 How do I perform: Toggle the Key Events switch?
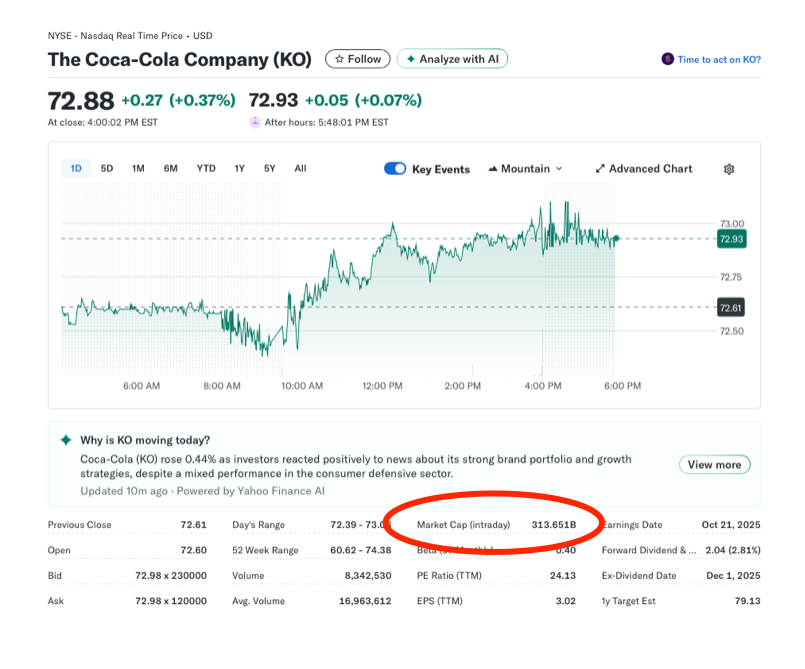395,169
